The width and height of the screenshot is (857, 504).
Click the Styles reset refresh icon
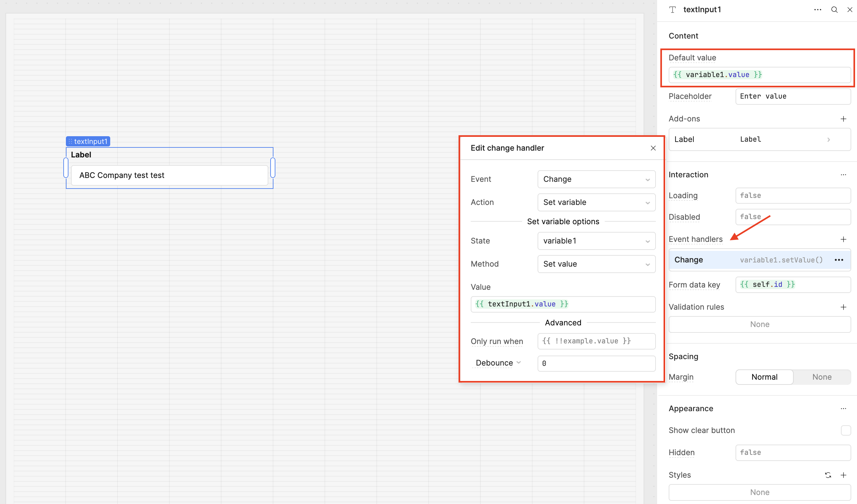pos(828,475)
